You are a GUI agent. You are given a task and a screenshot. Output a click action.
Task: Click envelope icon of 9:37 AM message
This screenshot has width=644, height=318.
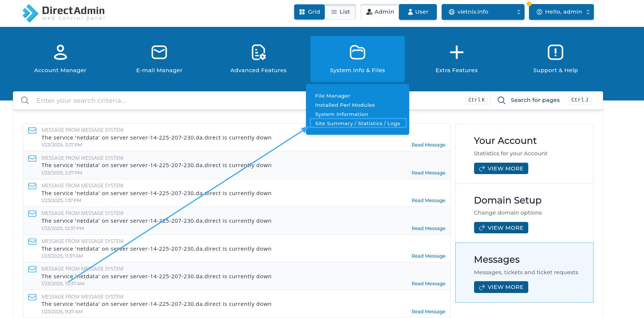[x=32, y=297]
